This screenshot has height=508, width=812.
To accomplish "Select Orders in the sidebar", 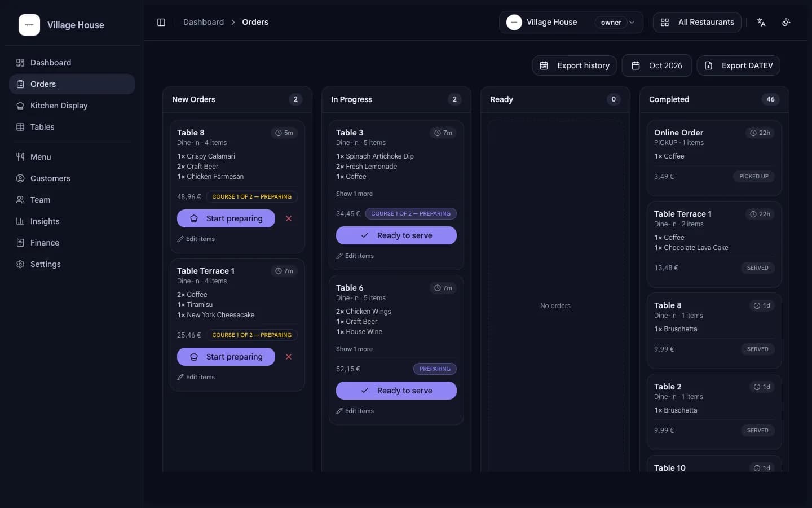I will [72, 84].
